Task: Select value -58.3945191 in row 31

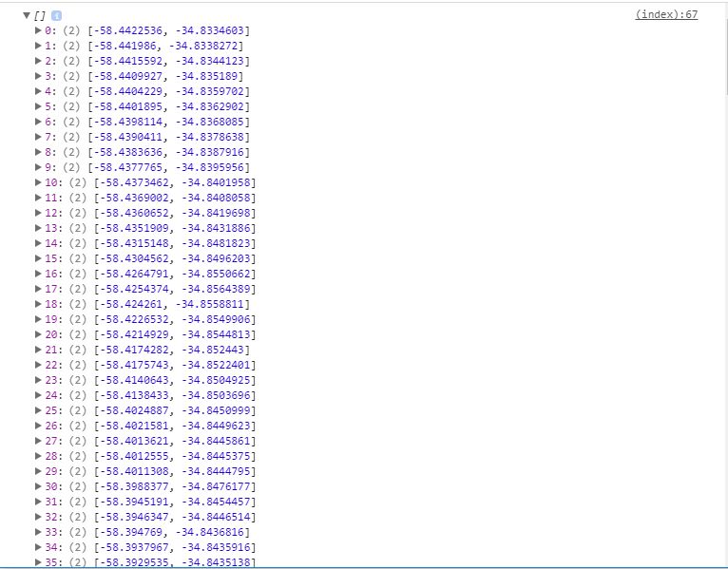Action: point(135,502)
